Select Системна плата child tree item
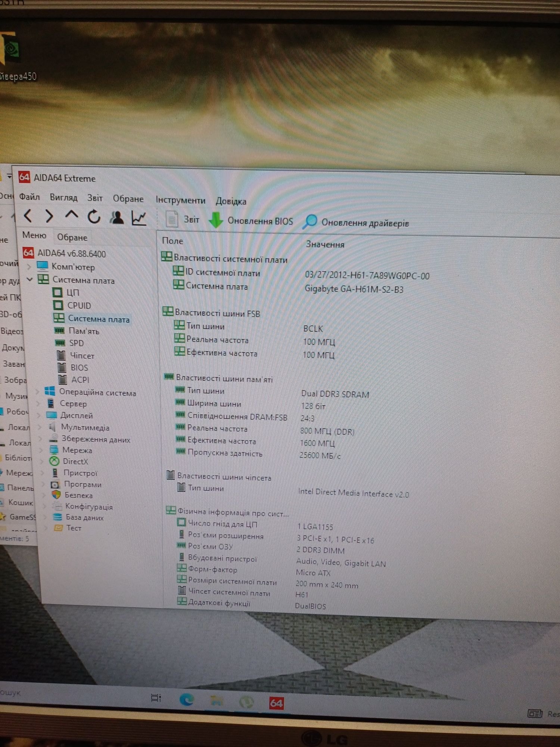The height and width of the screenshot is (747, 560). pyautogui.click(x=92, y=319)
